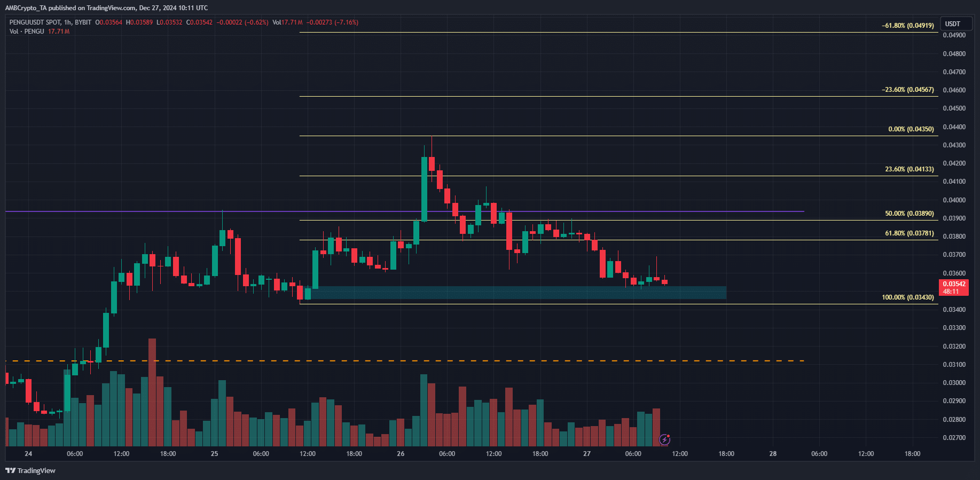Click the date label 26 on time axis
This screenshot has height=480, width=980.
[401, 454]
